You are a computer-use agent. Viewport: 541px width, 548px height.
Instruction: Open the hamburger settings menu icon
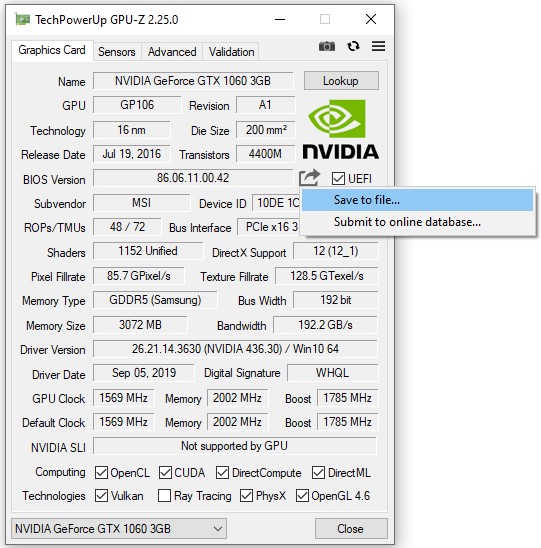pyautogui.click(x=378, y=46)
